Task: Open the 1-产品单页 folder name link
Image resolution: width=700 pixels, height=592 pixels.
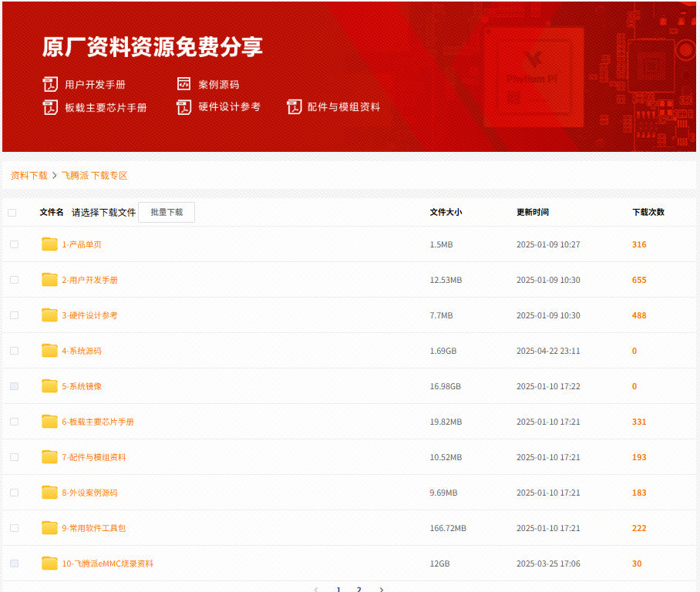Action: [82, 244]
